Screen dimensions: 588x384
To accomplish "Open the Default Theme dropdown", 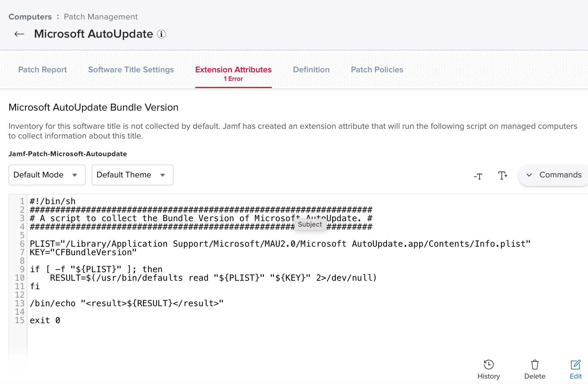I will [x=133, y=175].
